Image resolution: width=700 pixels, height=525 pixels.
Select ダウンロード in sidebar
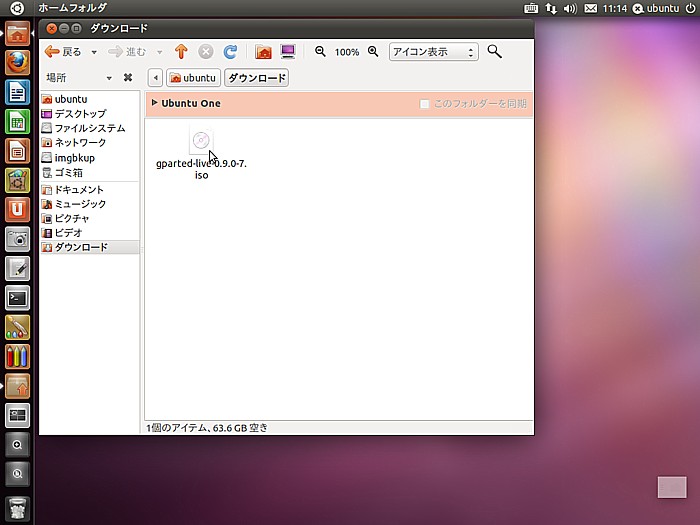click(90, 247)
